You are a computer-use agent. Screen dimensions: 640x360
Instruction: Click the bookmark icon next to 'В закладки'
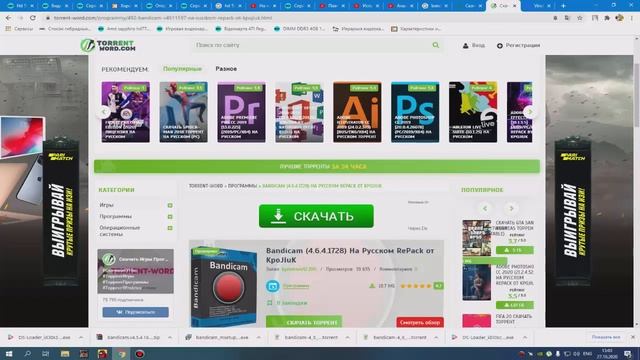point(269,303)
